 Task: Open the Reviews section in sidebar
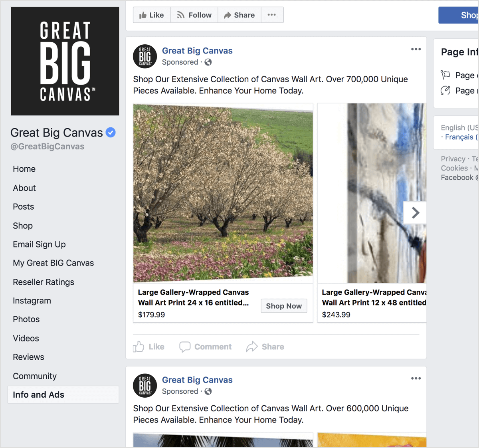click(28, 357)
